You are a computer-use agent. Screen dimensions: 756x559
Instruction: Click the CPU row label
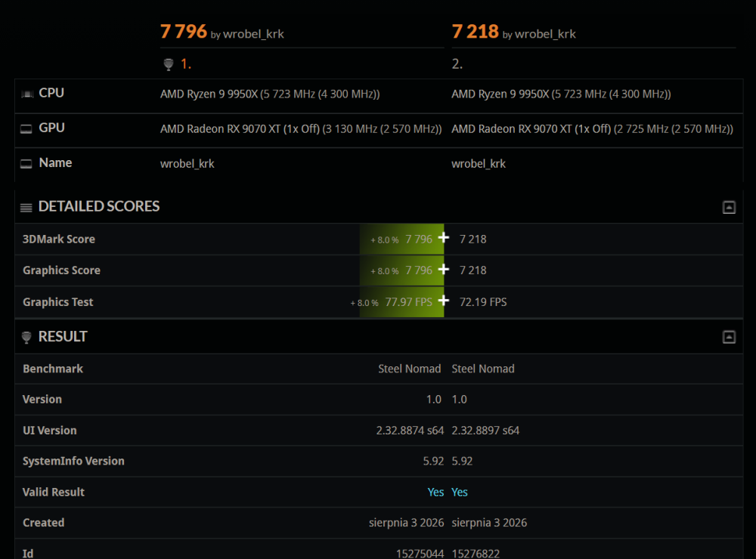click(51, 92)
